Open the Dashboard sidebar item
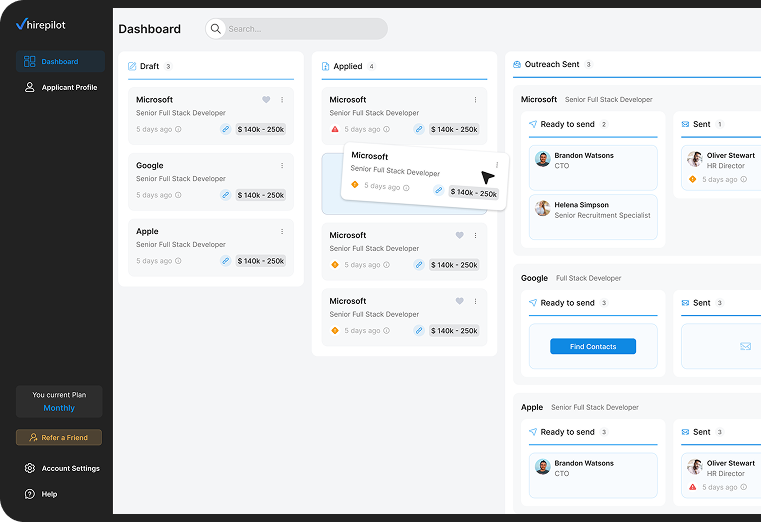The width and height of the screenshot is (761, 522). point(60,62)
